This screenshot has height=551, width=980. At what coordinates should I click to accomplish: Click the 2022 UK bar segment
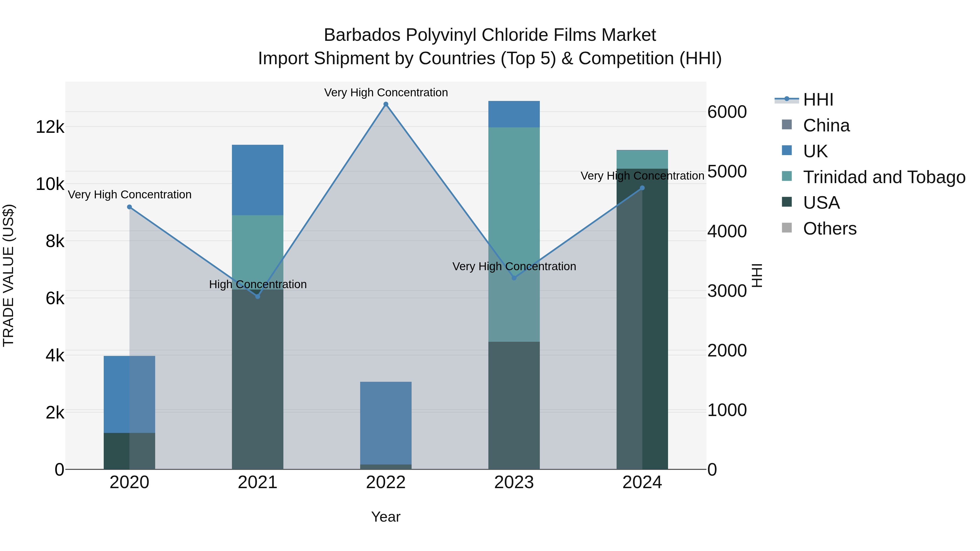tap(386, 423)
